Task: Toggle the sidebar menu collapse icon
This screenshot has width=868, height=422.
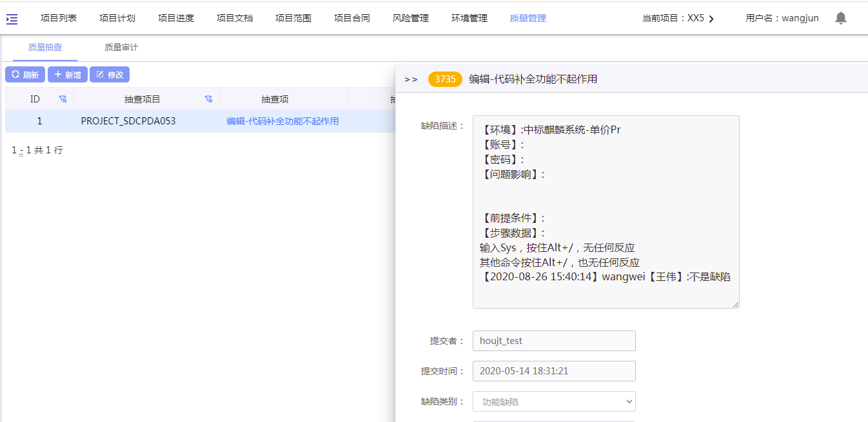Action: pos(12,19)
